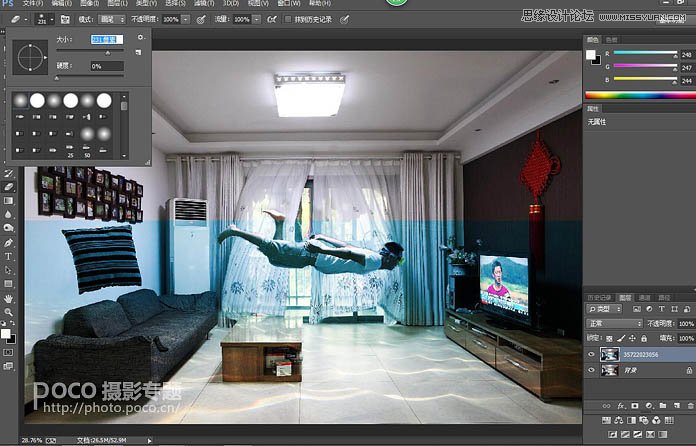696x446 pixels.
Task: Open status bar info arrow
Action: [x=150, y=441]
